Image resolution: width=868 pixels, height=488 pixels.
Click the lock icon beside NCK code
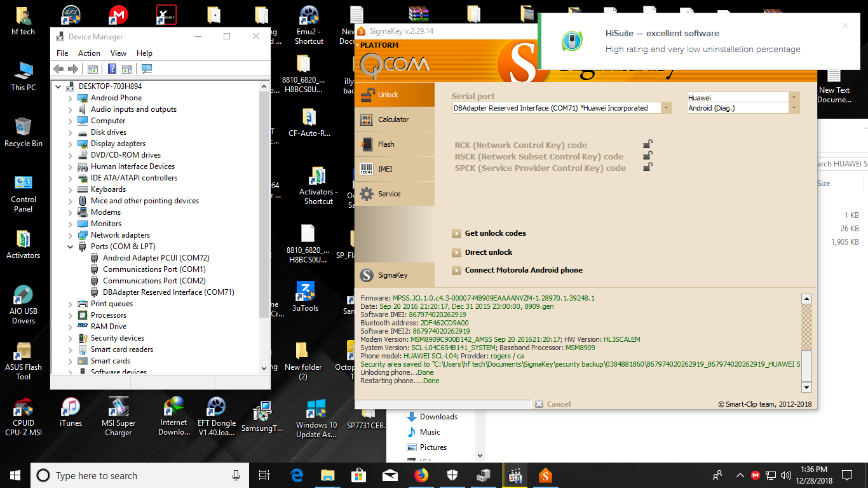click(x=648, y=144)
